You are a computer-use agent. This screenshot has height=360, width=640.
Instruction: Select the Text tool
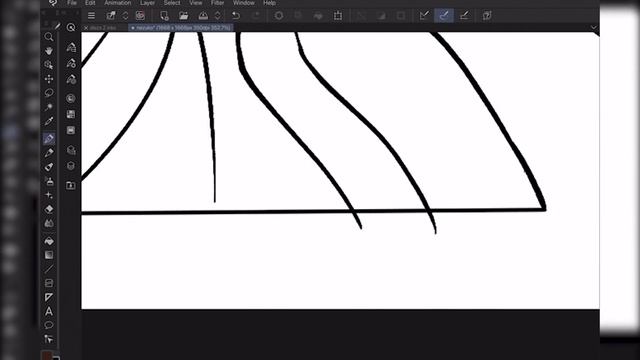tap(49, 311)
